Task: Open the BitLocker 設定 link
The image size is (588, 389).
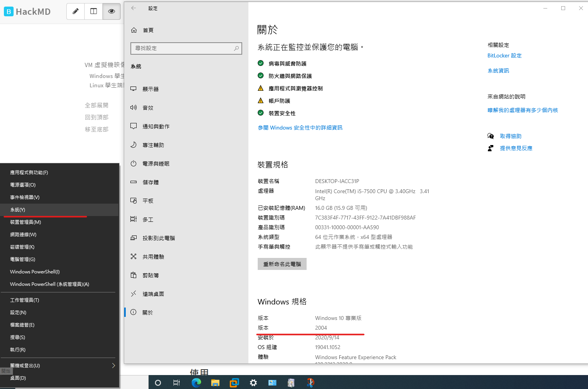Action: [x=505, y=56]
